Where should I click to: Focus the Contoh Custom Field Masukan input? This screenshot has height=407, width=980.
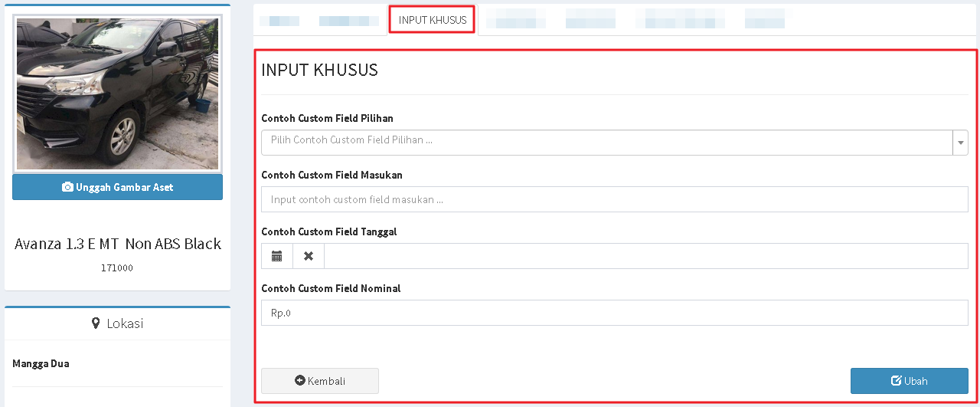pyautogui.click(x=614, y=199)
